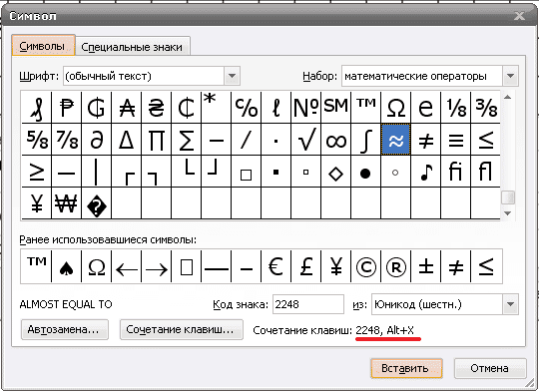Screen dimensions: 539x392
Task: Pick the eighth note ♪ symbol
Action: coord(425,172)
